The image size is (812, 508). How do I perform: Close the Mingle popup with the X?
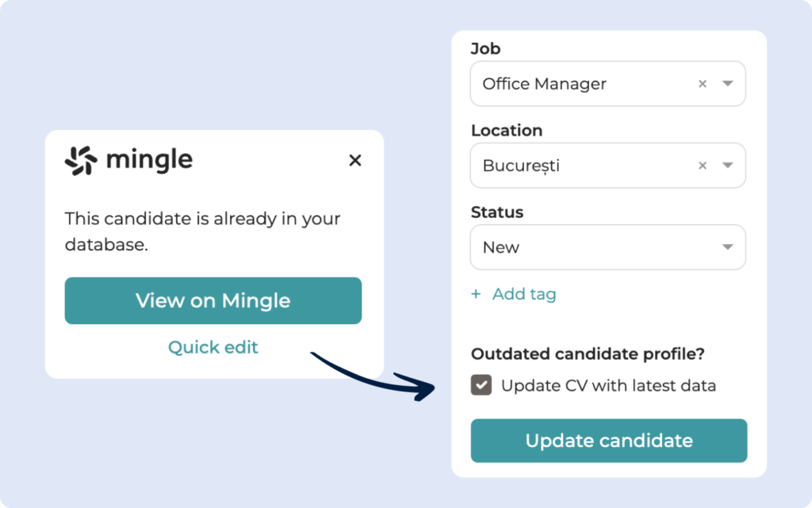[x=355, y=161]
